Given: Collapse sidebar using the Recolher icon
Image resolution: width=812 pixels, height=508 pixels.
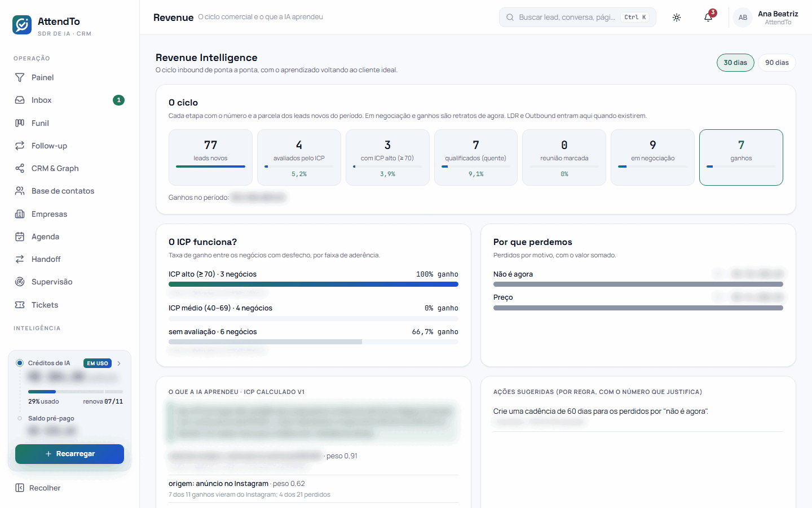Looking at the screenshot, I should [20, 488].
